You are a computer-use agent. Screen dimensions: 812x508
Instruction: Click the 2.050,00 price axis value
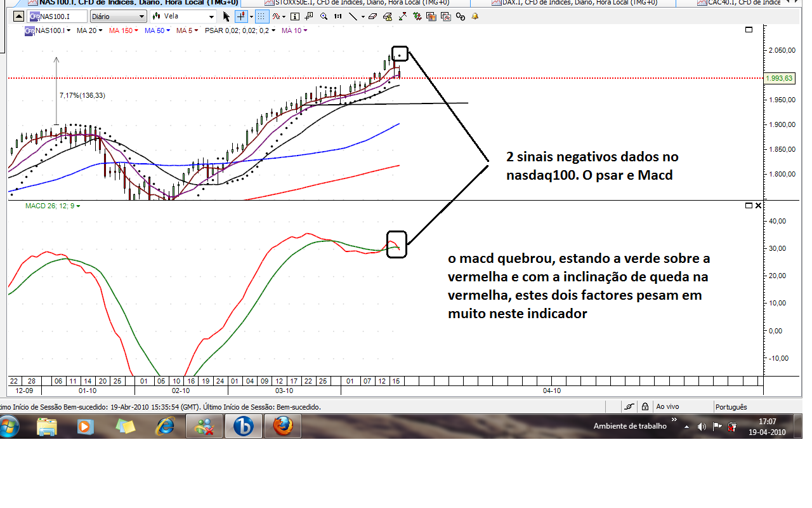[x=783, y=50]
